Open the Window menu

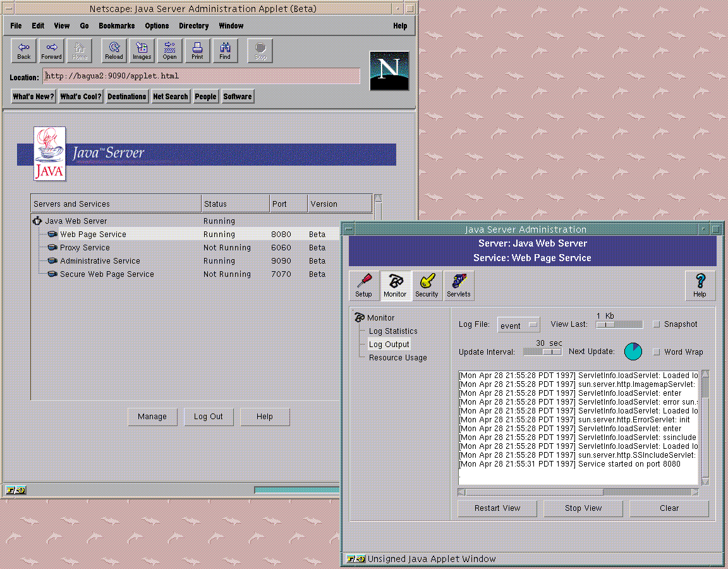(x=231, y=26)
